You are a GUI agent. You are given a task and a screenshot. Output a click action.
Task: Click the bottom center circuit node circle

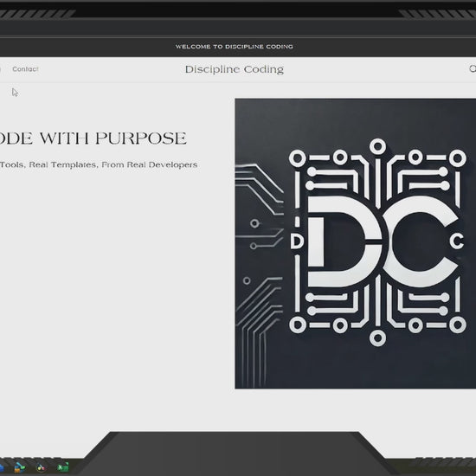coord(377,338)
